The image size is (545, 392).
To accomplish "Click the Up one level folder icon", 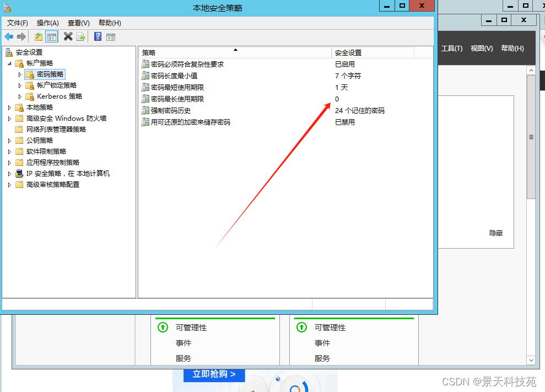I will coord(39,36).
